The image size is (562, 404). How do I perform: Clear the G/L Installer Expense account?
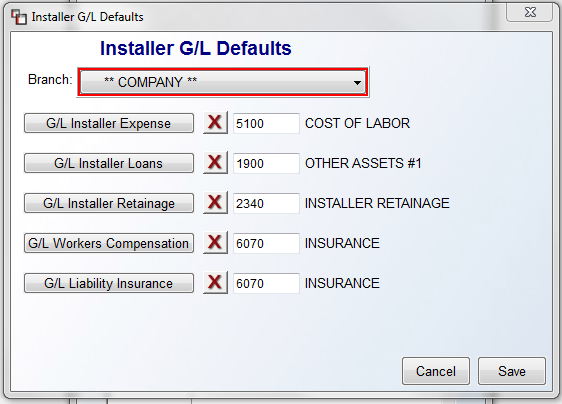(215, 123)
